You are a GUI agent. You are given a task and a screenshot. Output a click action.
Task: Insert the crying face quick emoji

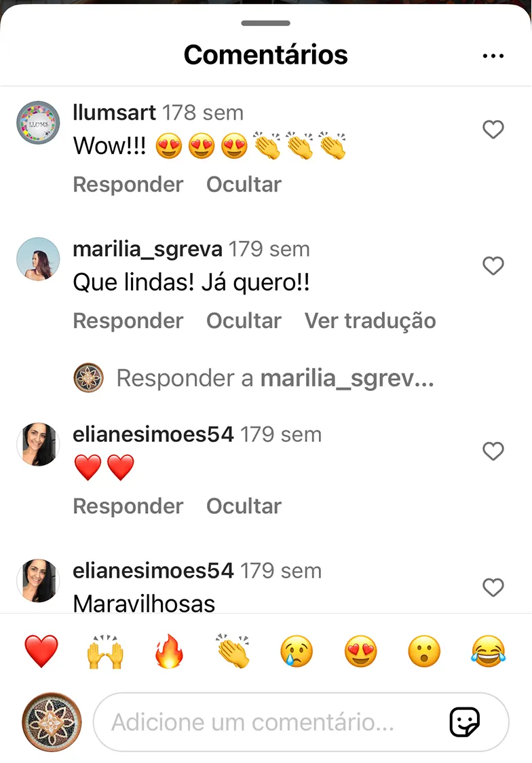(x=297, y=651)
